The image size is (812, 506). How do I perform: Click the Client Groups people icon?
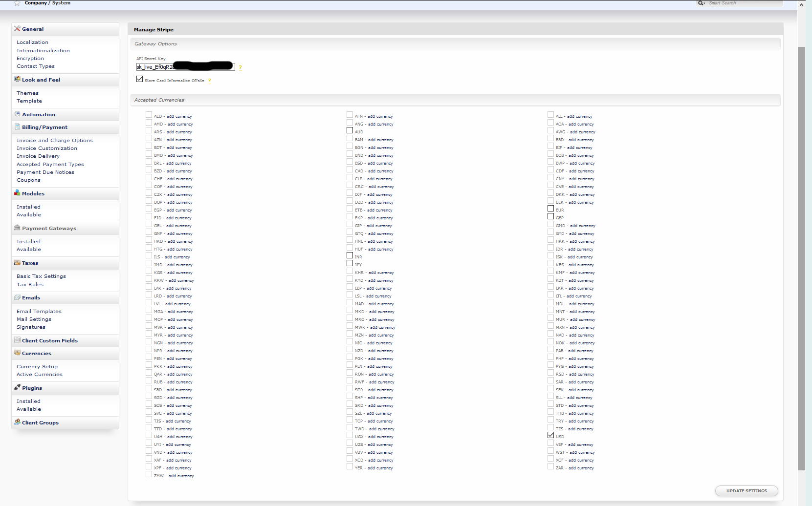[x=17, y=422]
